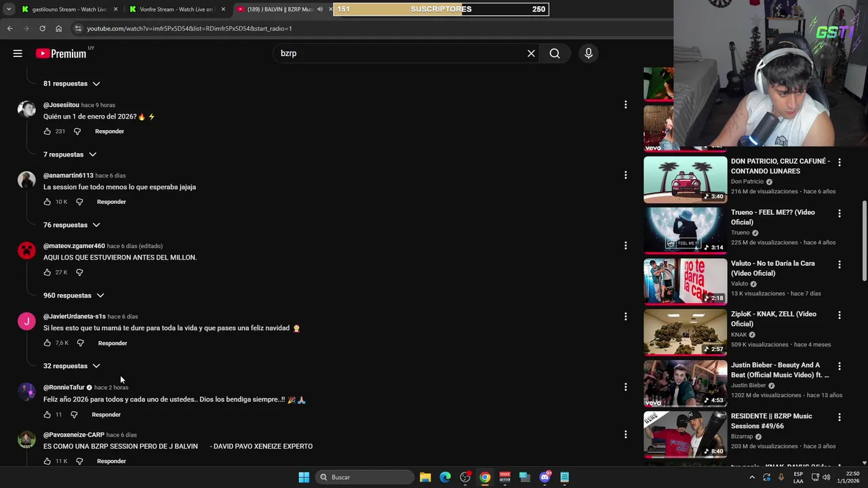This screenshot has height=488, width=868.
Task: Open File Explorer from taskbar
Action: point(425,477)
